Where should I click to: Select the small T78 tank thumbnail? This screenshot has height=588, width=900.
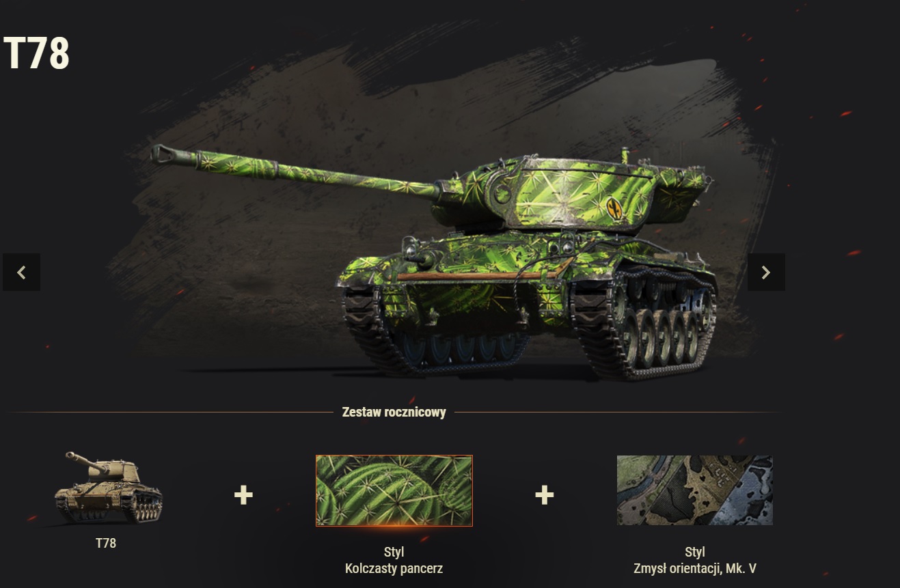coord(108,488)
